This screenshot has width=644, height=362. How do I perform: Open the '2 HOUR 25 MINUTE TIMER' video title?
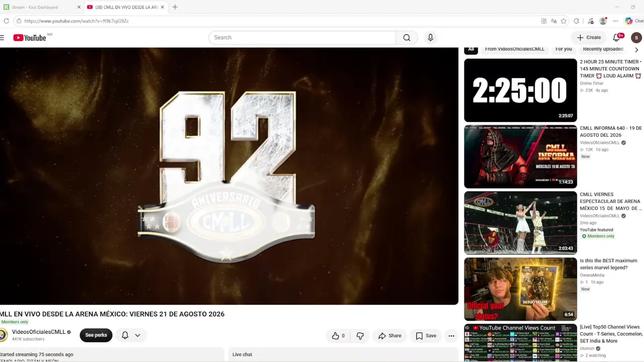tap(611, 69)
